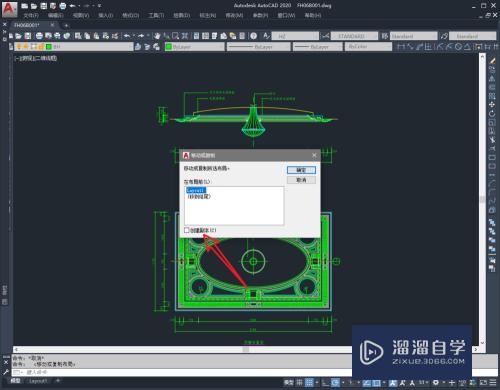Open the File menu

click(31, 15)
